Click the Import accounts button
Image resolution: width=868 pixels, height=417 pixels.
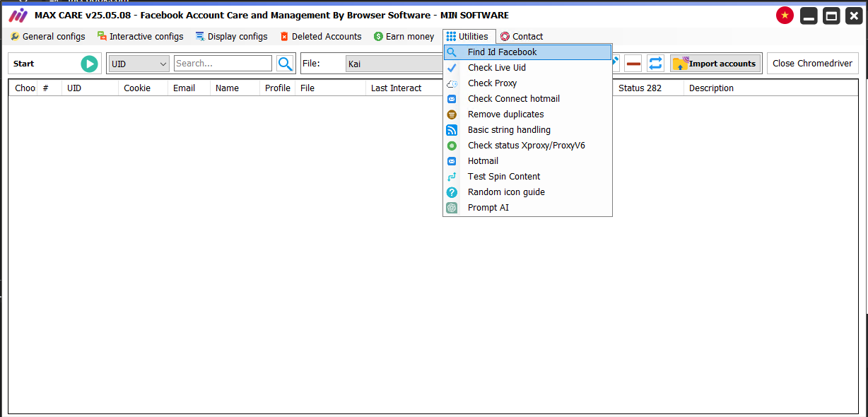pos(715,64)
